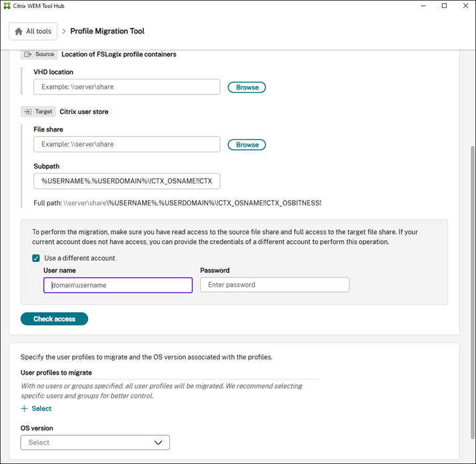
Task: Click Profile Migration Tool breadcrumb title
Action: point(107,31)
